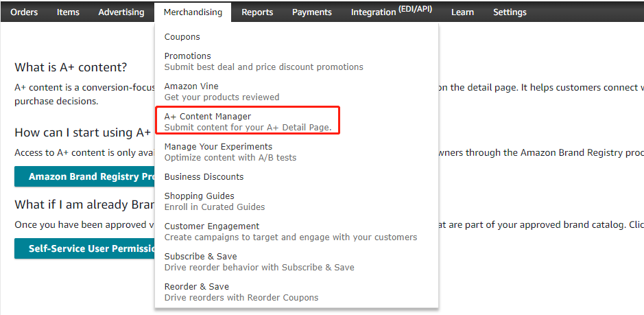This screenshot has height=315, width=644.
Task: Open the Integration (EDI/API) menu
Action: tap(391, 12)
